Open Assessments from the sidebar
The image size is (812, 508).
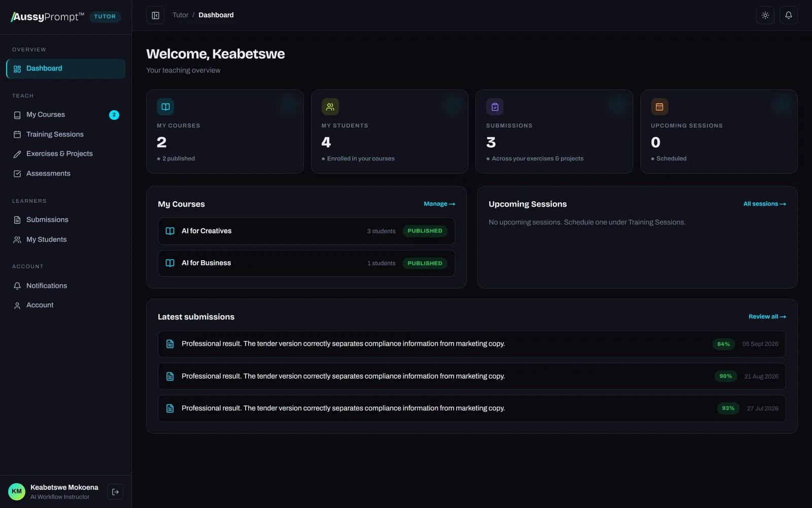[x=65, y=174]
